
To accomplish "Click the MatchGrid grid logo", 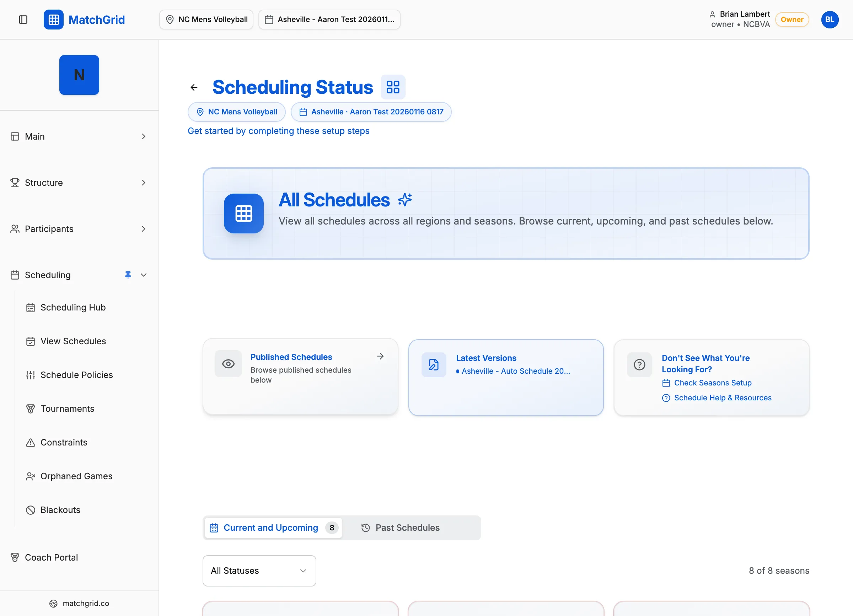I will 53,20.
